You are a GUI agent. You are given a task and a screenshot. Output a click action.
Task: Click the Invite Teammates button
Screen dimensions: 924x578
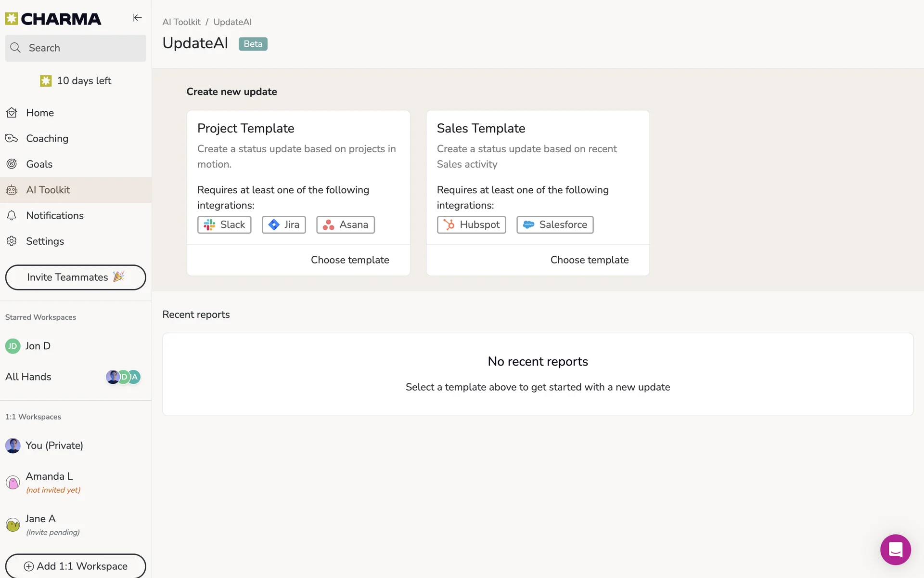click(x=76, y=277)
